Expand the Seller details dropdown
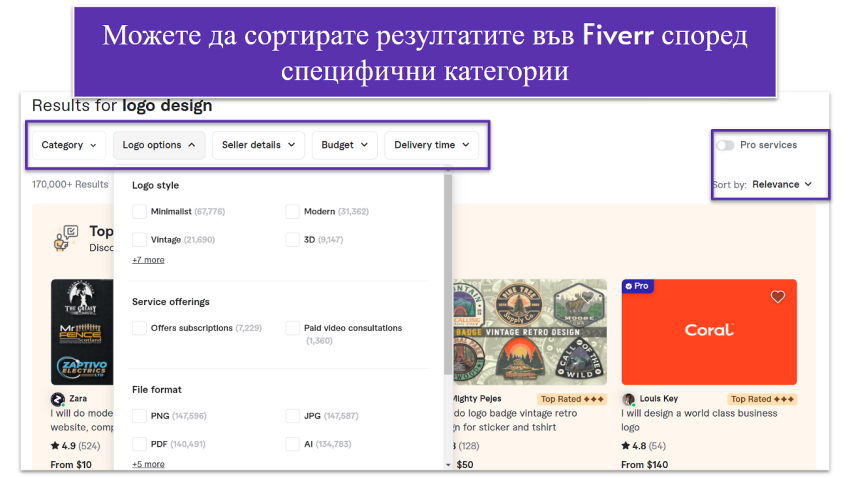This screenshot has height=478, width=850. point(259,145)
